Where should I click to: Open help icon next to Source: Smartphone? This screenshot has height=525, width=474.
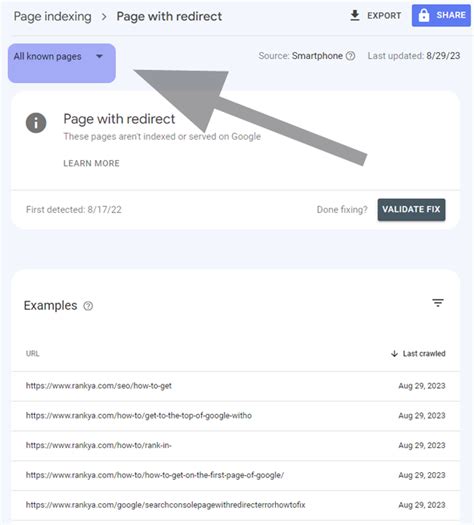tap(350, 56)
